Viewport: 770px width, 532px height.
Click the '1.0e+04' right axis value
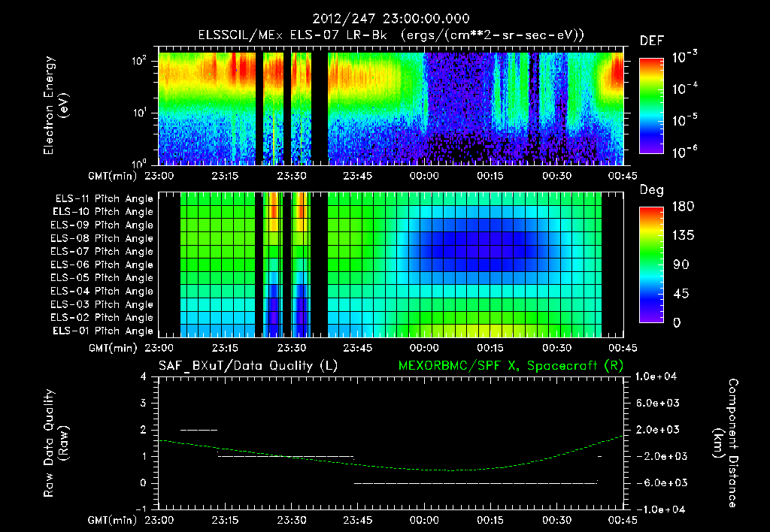point(656,377)
